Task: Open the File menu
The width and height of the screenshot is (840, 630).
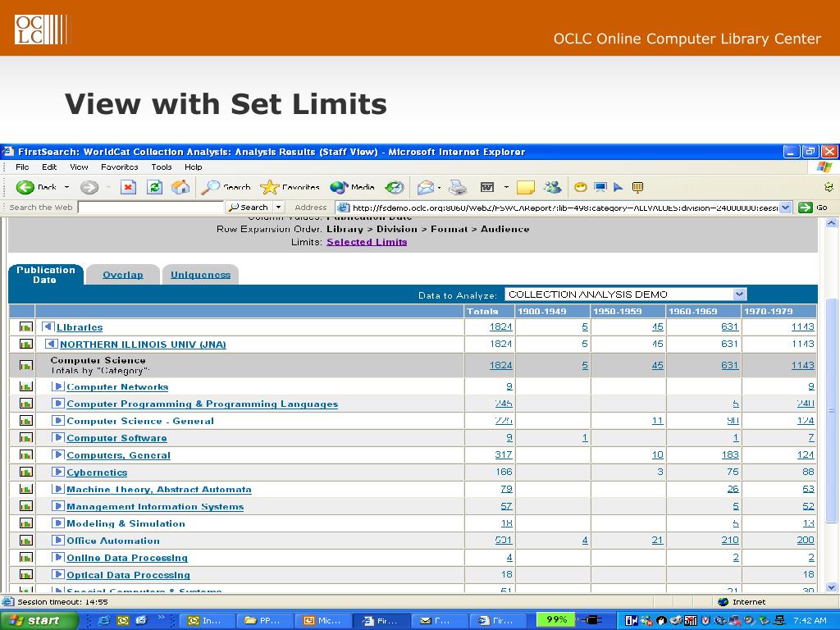Action: (x=22, y=167)
